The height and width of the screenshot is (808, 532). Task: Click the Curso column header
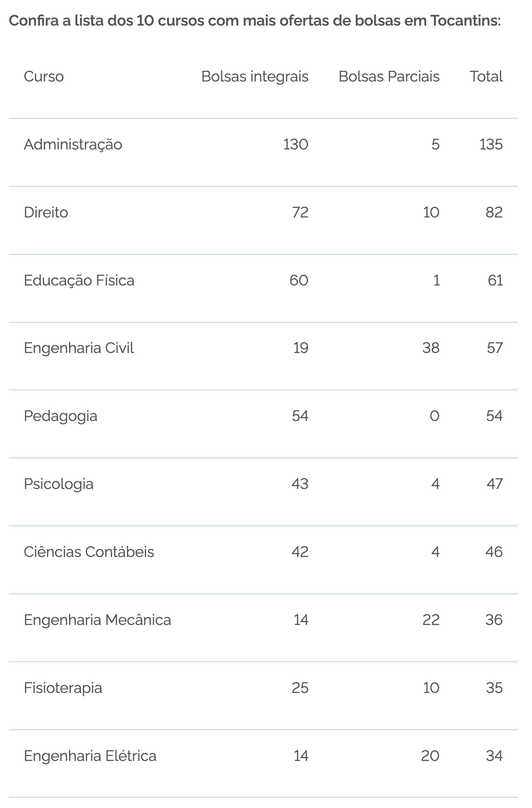(44, 76)
